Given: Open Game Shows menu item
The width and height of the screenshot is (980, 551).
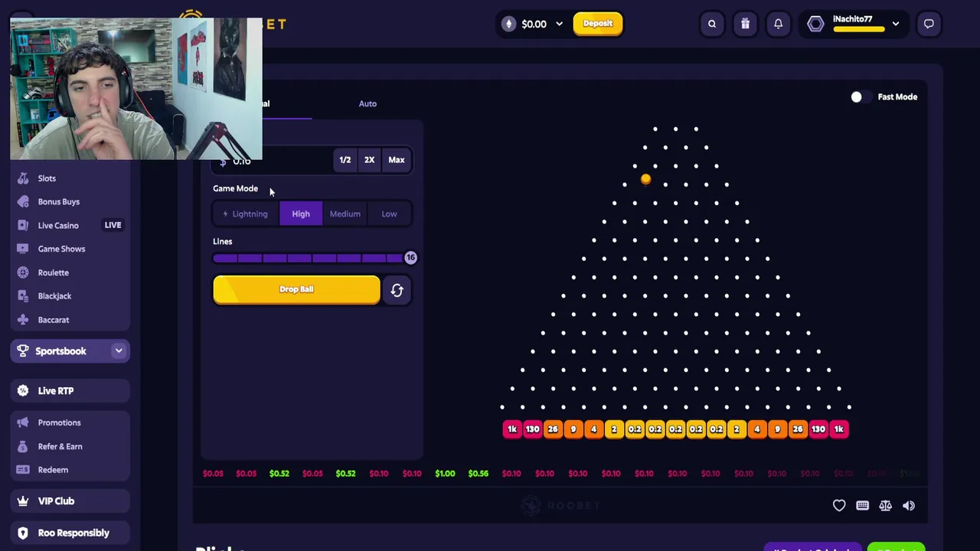Looking at the screenshot, I should (61, 249).
